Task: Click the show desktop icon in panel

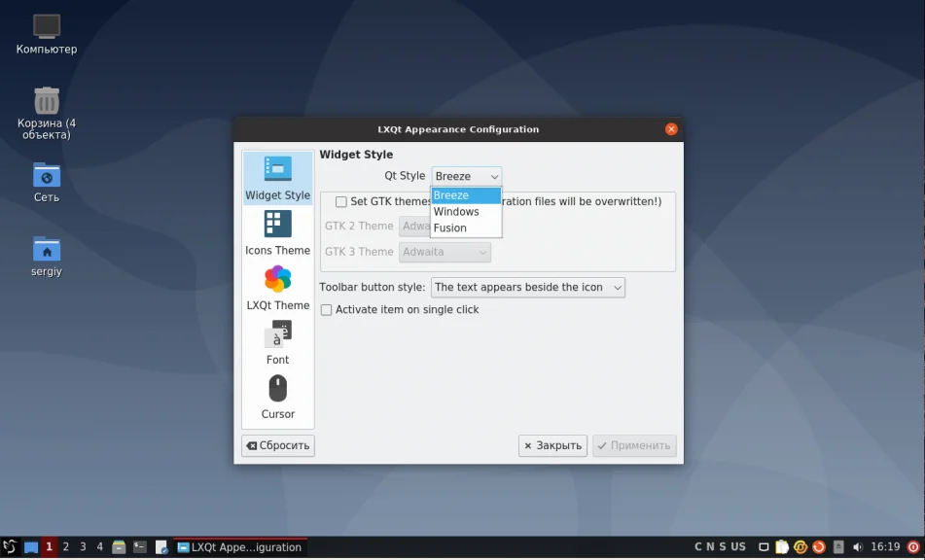Action: tap(31, 547)
